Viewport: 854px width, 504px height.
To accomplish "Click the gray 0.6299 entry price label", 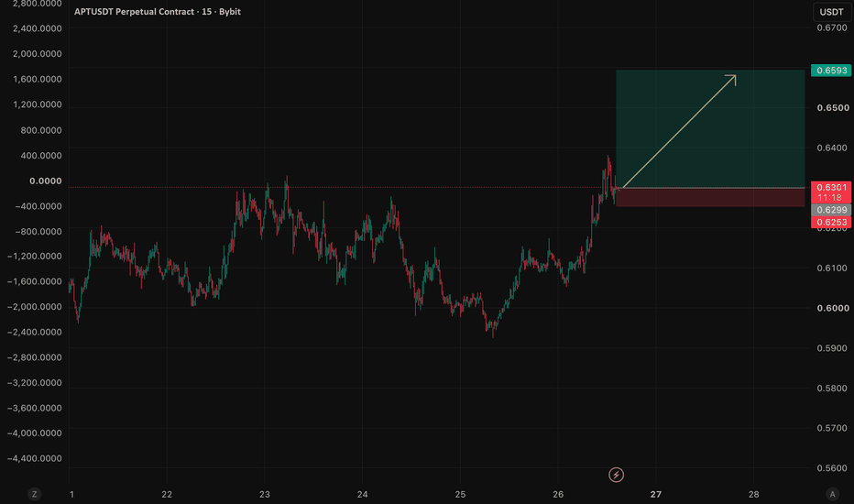I will pyautogui.click(x=831, y=211).
